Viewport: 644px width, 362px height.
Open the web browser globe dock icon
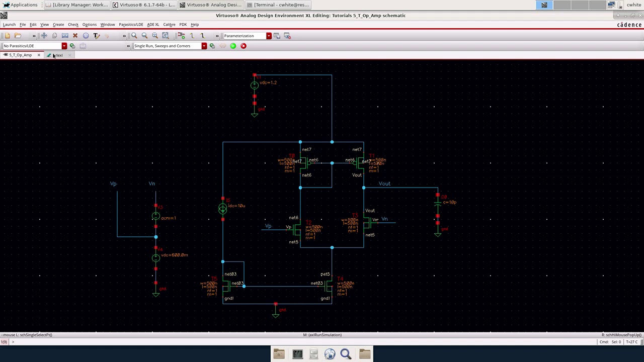click(x=330, y=354)
